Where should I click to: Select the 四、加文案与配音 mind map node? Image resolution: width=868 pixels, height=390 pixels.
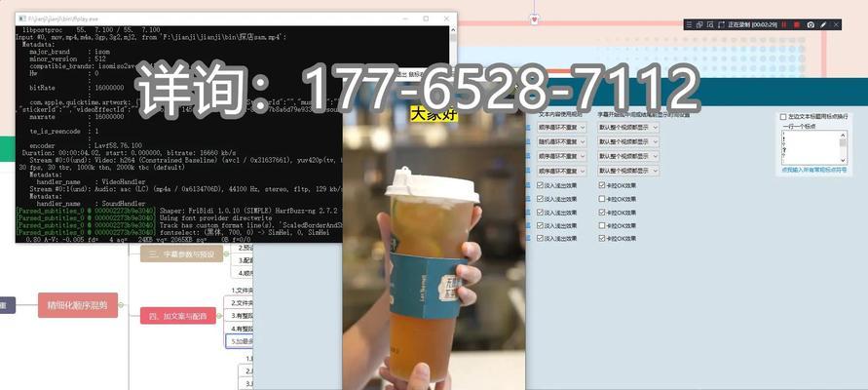pos(178,316)
